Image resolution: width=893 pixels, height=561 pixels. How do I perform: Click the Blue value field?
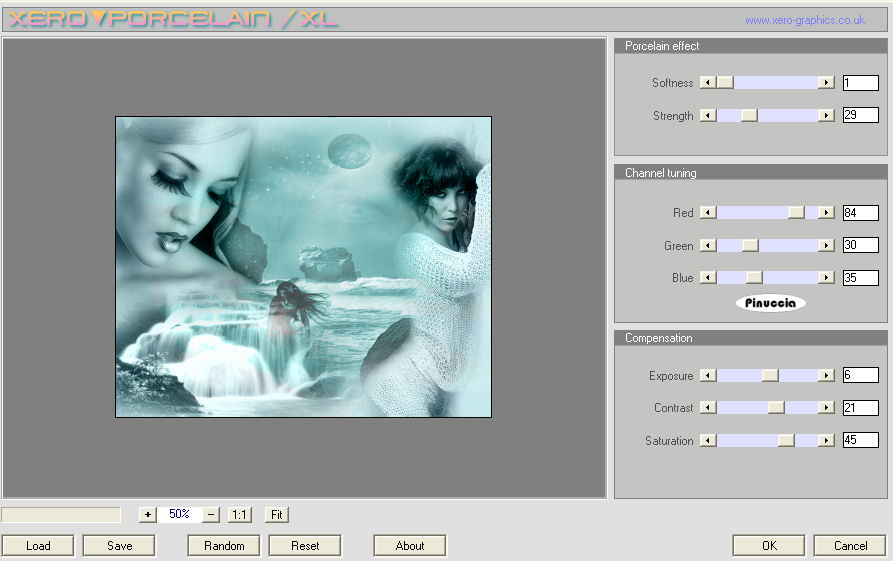[861, 277]
